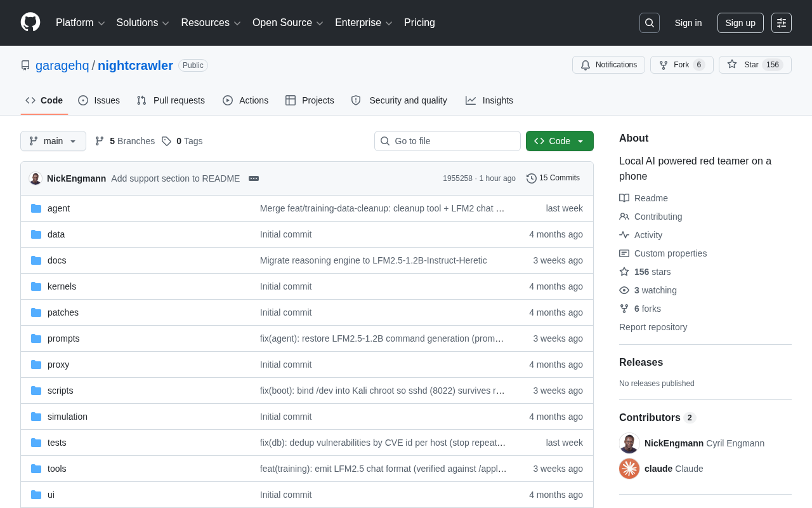The height and width of the screenshot is (508, 812).
Task: Open the garagehq owner link
Action: click(62, 65)
